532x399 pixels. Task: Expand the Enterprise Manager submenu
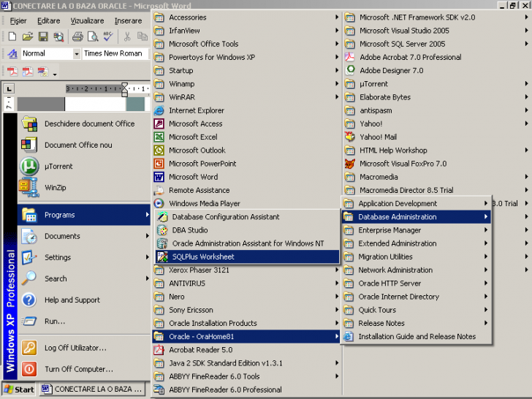tap(417, 230)
